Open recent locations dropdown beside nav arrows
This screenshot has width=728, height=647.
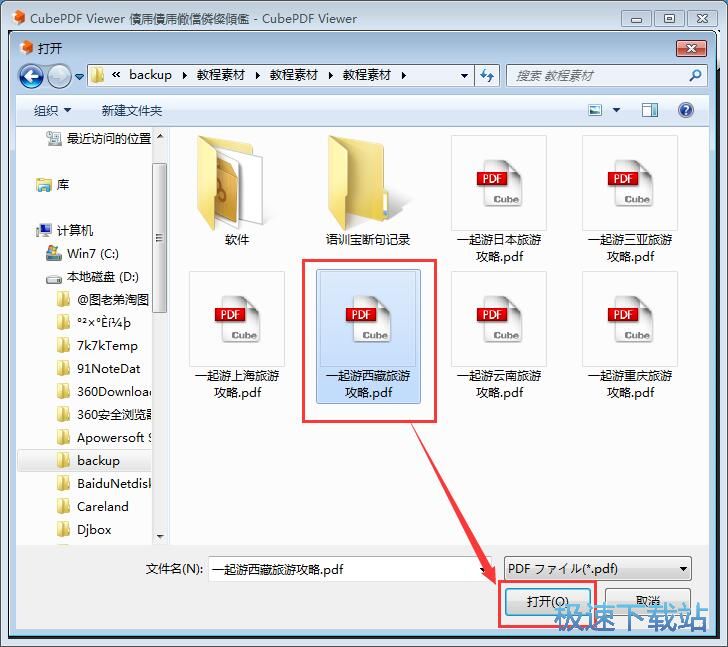[x=79, y=77]
